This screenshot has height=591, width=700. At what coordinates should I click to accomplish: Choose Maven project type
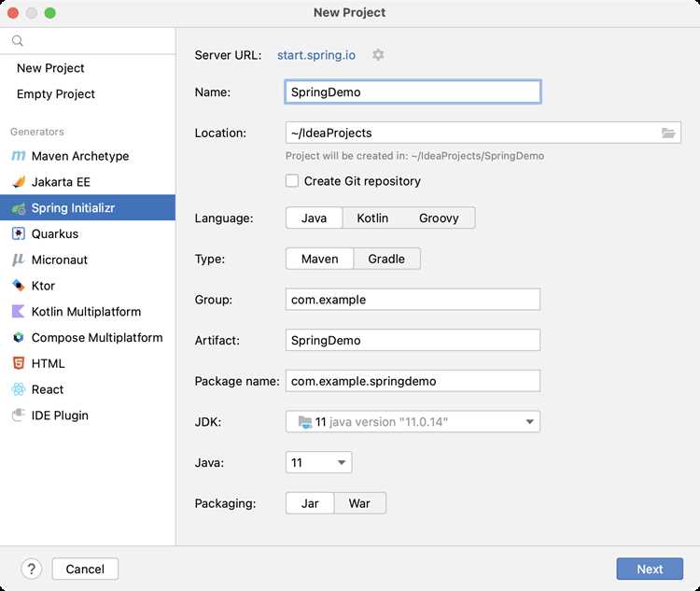[x=319, y=259]
